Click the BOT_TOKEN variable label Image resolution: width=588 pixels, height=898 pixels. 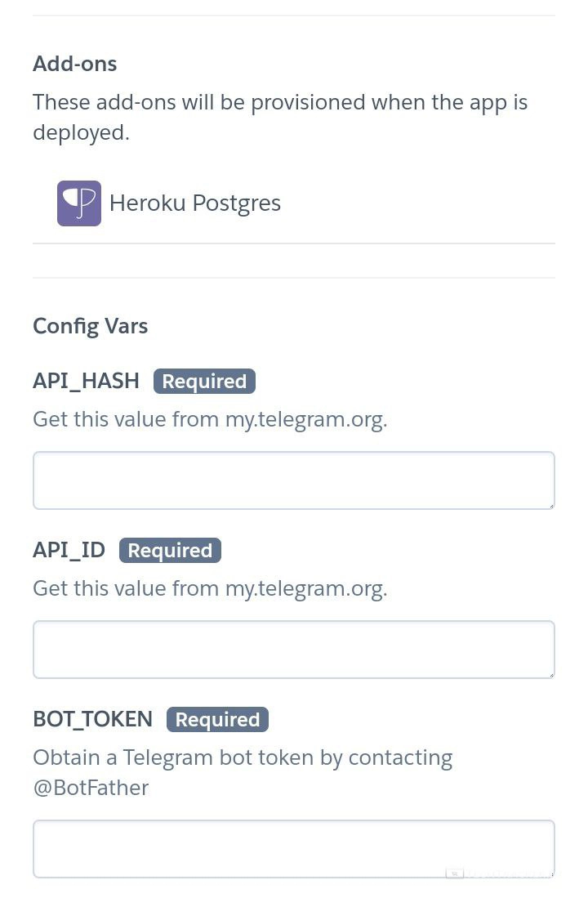[x=92, y=720]
